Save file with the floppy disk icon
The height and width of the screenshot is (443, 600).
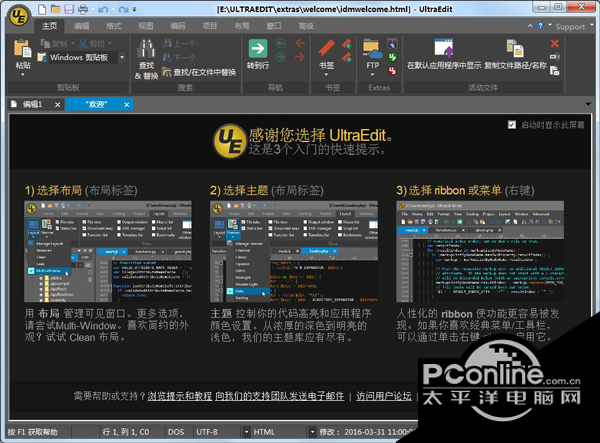(x=69, y=9)
